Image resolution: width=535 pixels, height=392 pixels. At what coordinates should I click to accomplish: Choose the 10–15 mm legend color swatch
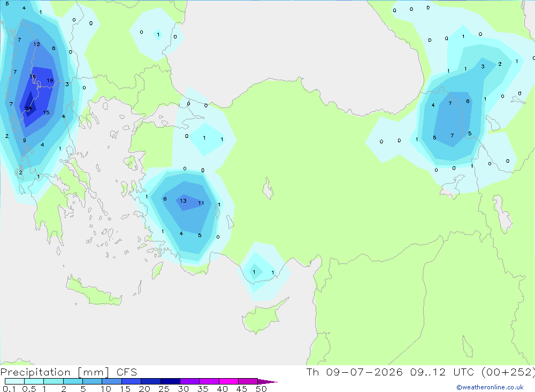(x=112, y=381)
